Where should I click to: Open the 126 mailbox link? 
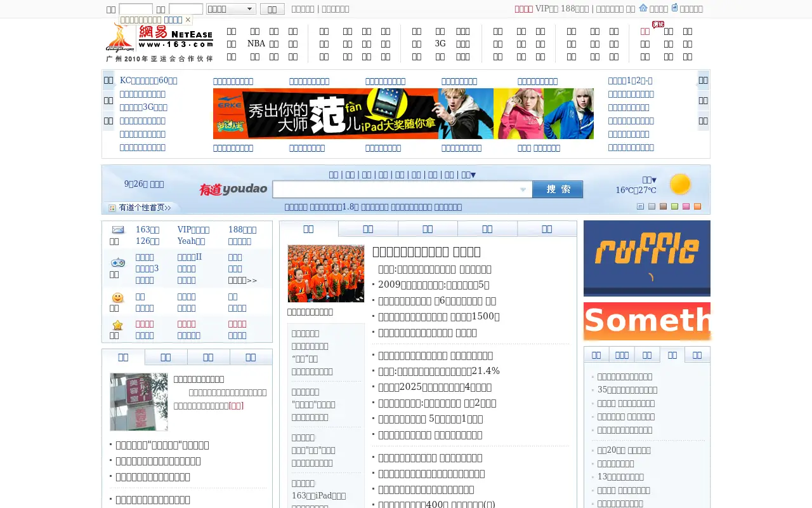(147, 241)
